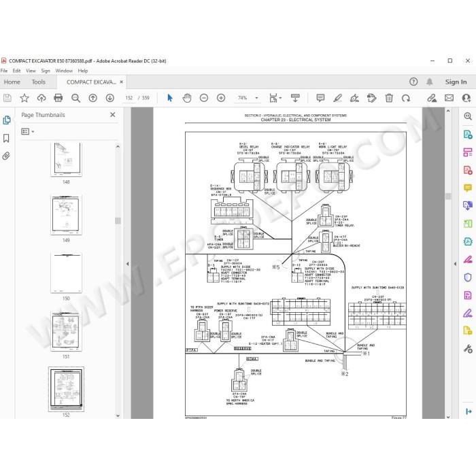476x476 pixels.
Task: Rotate the page with rotate icon
Action: pos(406,98)
